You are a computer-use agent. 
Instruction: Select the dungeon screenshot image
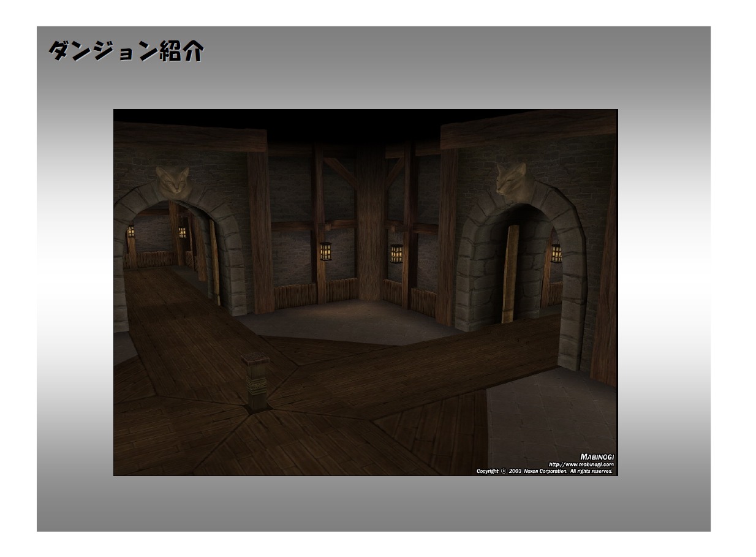[366, 292]
